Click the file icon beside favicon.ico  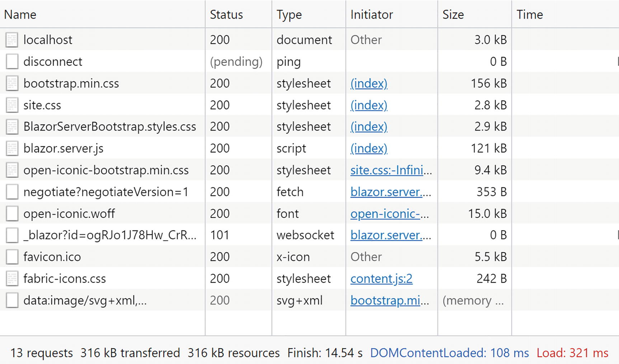click(12, 257)
